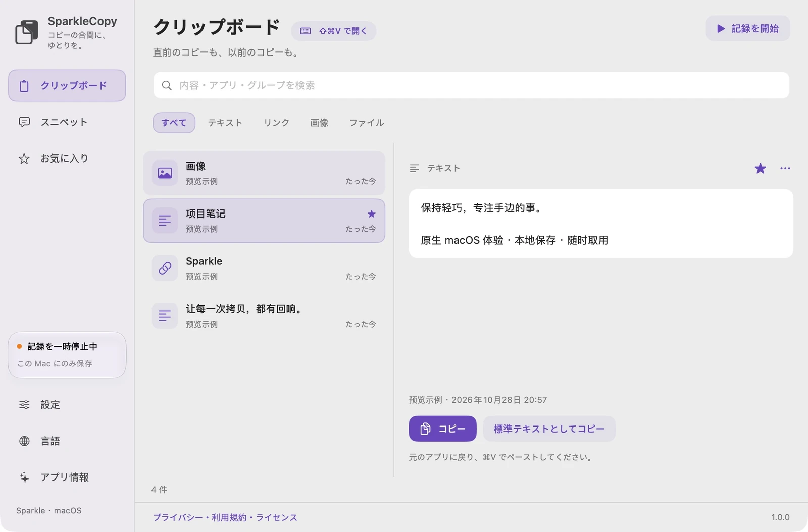808x532 pixels.
Task: Open the 言語 language option
Action: [x=67, y=441]
